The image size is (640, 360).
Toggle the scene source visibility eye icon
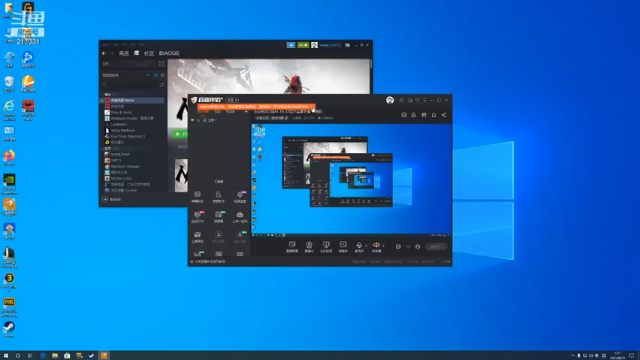coord(192,120)
